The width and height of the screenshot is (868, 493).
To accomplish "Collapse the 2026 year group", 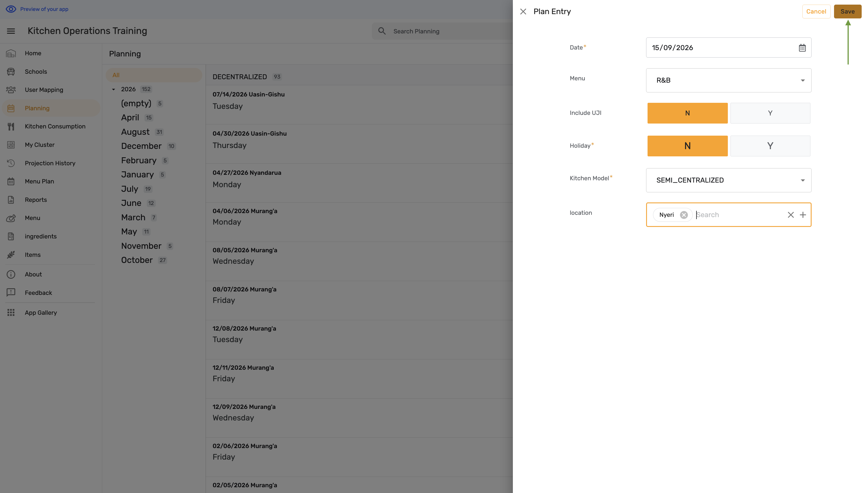I will pos(113,89).
